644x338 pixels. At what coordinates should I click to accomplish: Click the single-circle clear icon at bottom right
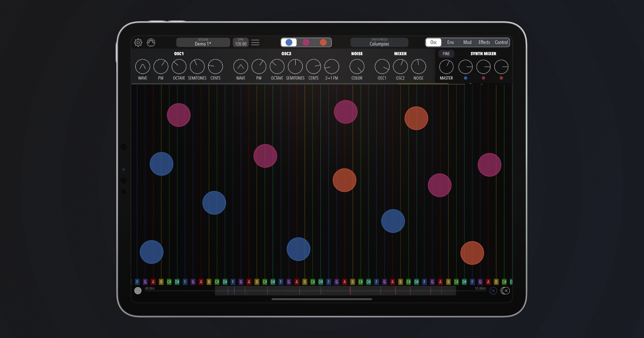click(x=493, y=291)
